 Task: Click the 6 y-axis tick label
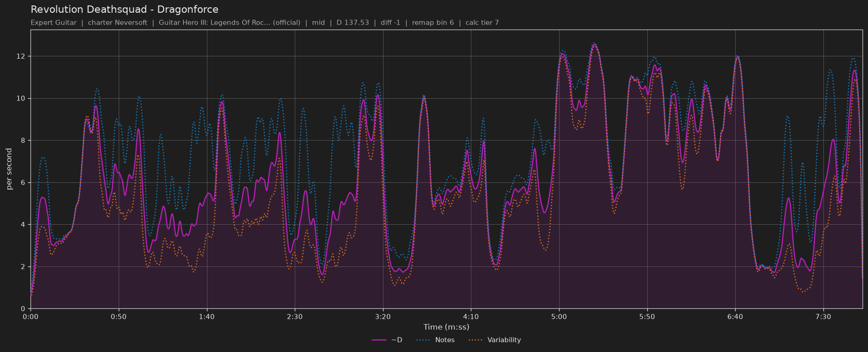pos(24,183)
